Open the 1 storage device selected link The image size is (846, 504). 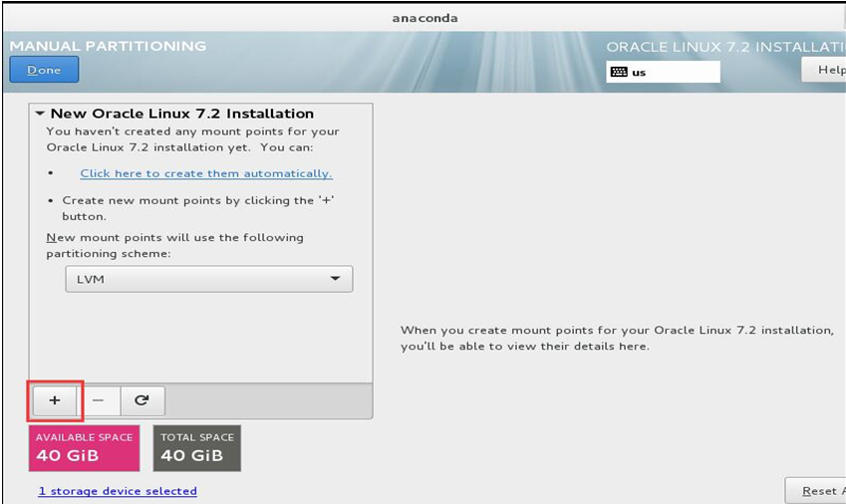coord(118,491)
